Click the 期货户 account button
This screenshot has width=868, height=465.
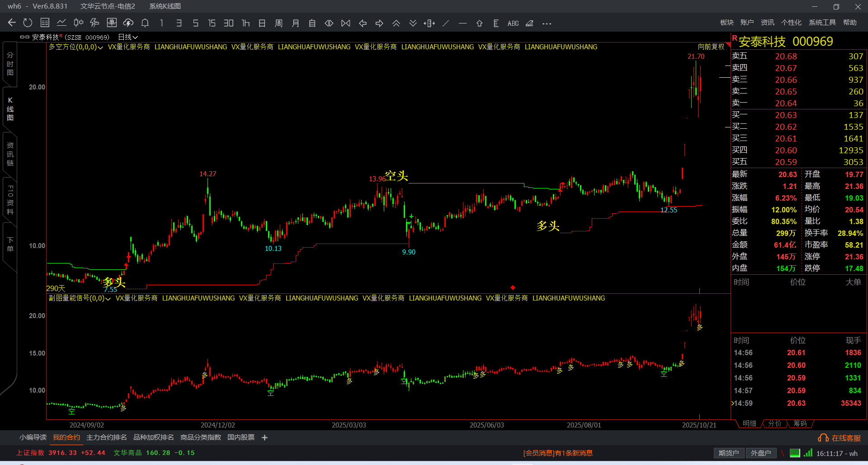pyautogui.click(x=729, y=453)
